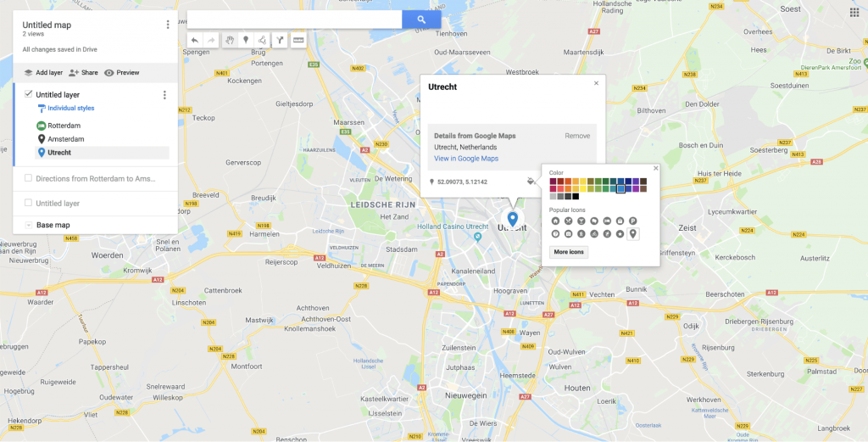The height and width of the screenshot is (442, 868).
Task: Pick the selected light blue color swatch
Action: coord(620,189)
